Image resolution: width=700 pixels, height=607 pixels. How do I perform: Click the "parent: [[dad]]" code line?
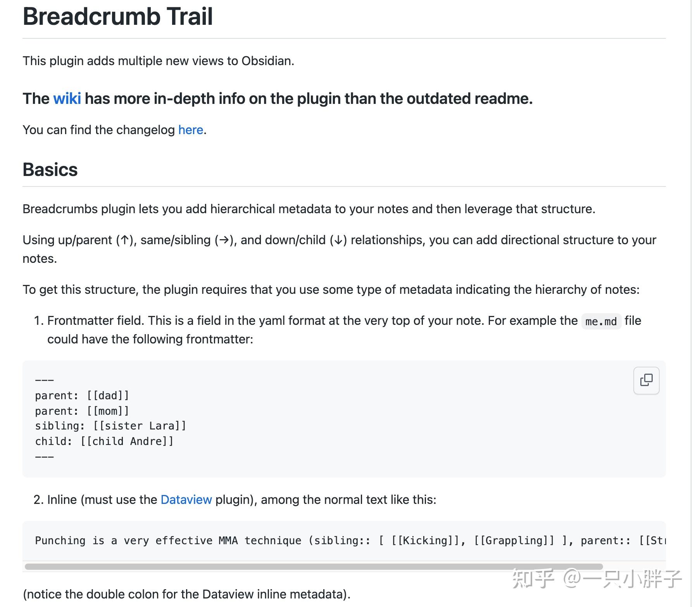click(82, 395)
